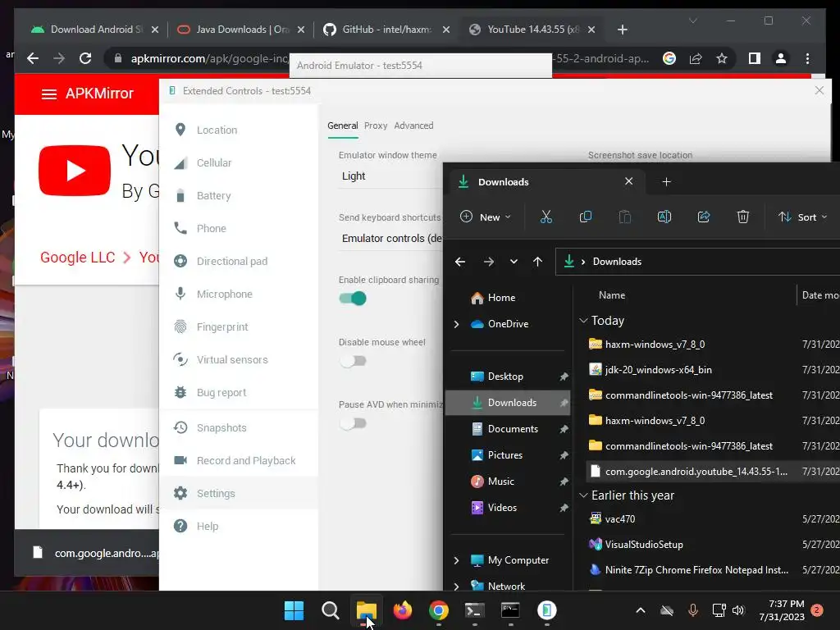The image size is (840, 630).
Task: Open Chrome's three-dot menu
Action: [x=807, y=58]
